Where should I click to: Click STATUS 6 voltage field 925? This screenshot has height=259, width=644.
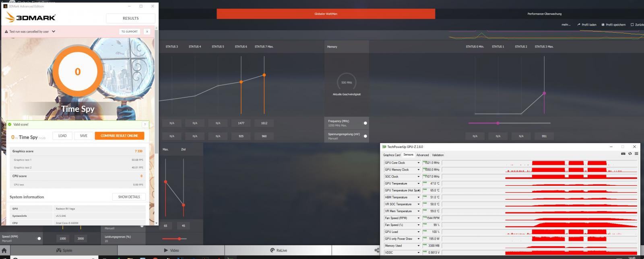click(x=241, y=136)
